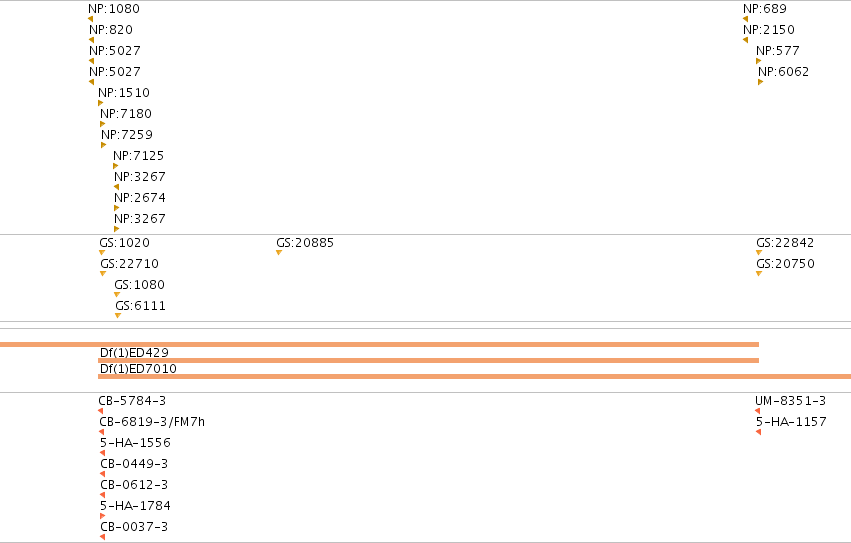Select the NP:7259 insertion label
The width and height of the screenshot is (851, 543).
(x=127, y=135)
